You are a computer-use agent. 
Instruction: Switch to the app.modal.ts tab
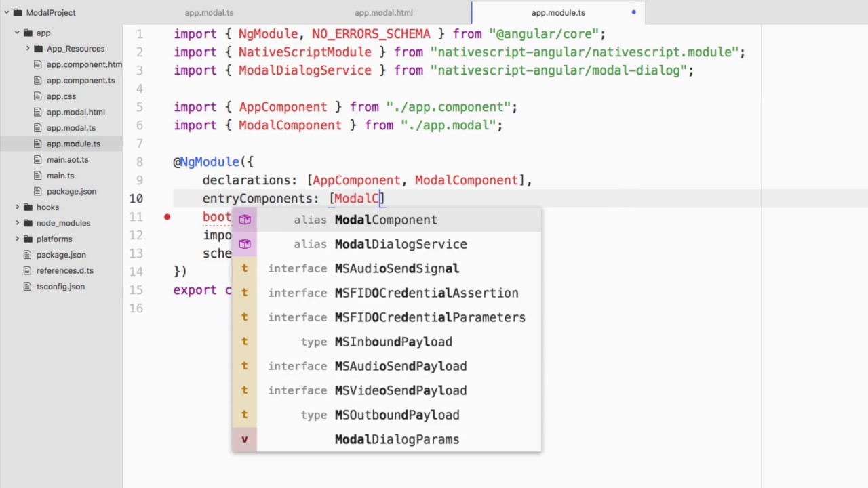[209, 12]
